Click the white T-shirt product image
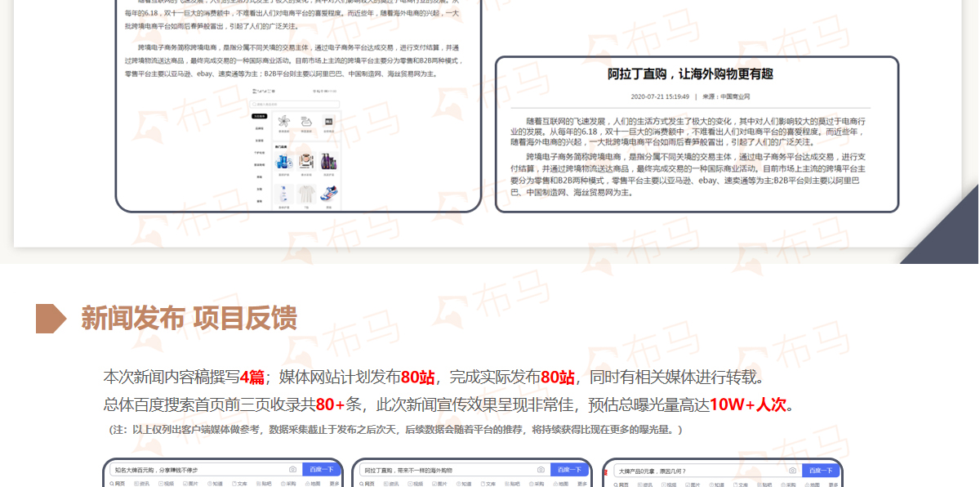 [x=306, y=194]
